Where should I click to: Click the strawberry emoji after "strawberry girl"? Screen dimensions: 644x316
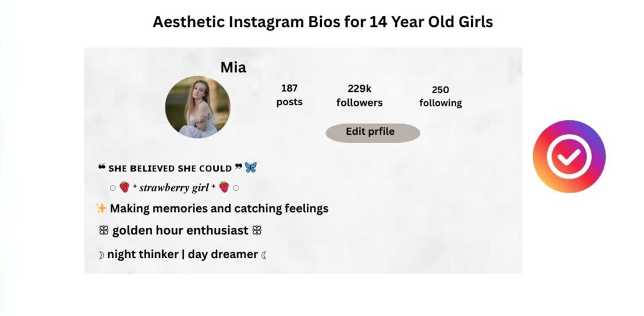tap(224, 187)
